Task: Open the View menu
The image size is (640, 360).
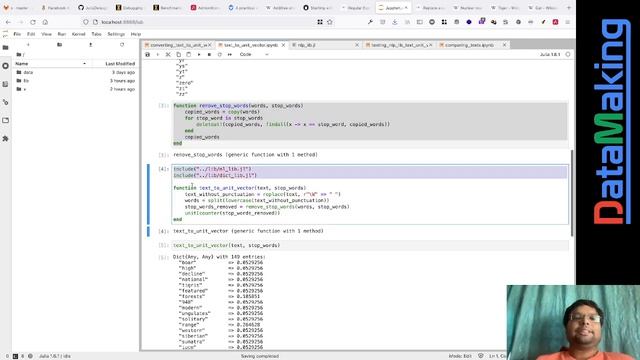Action: point(47,34)
